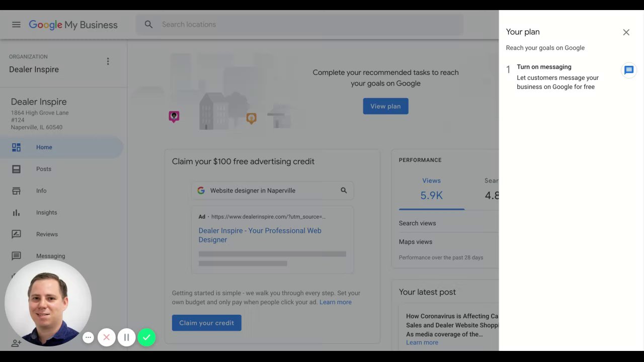Click the Website designer in Naperville box
The image size is (644, 362).
pyautogui.click(x=272, y=191)
